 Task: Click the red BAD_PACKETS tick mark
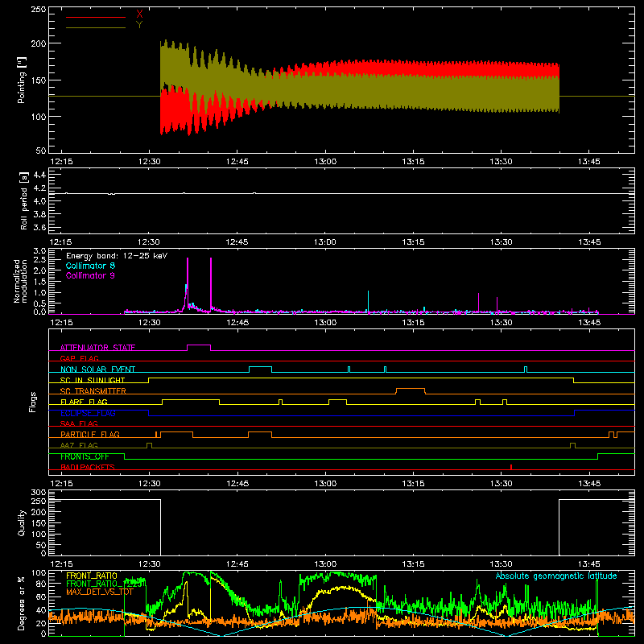click(511, 467)
